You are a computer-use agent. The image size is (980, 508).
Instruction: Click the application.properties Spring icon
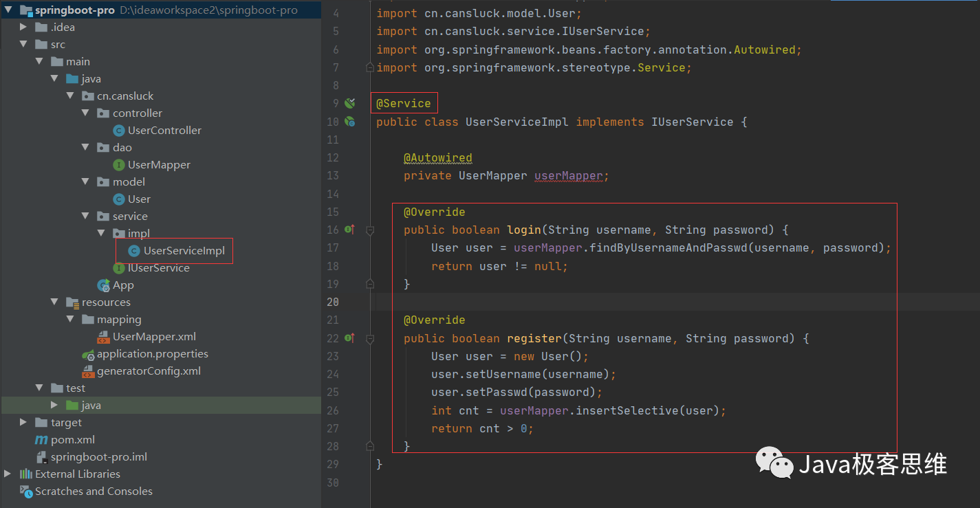click(x=88, y=354)
